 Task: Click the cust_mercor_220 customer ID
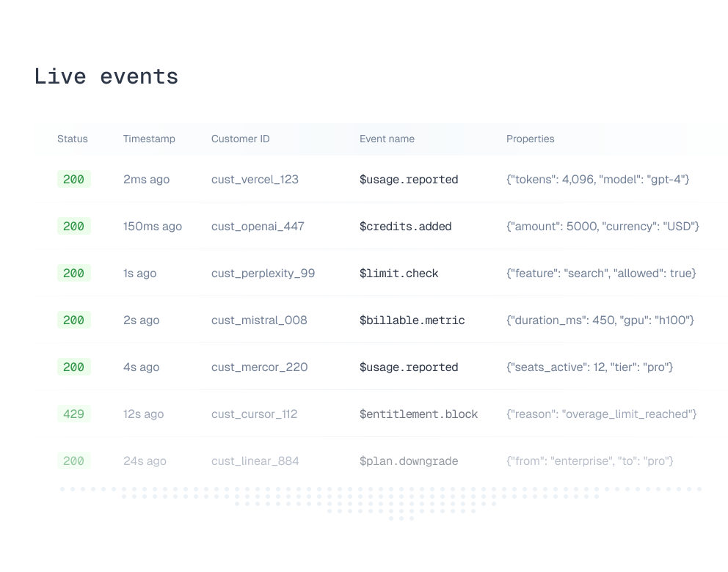259,367
